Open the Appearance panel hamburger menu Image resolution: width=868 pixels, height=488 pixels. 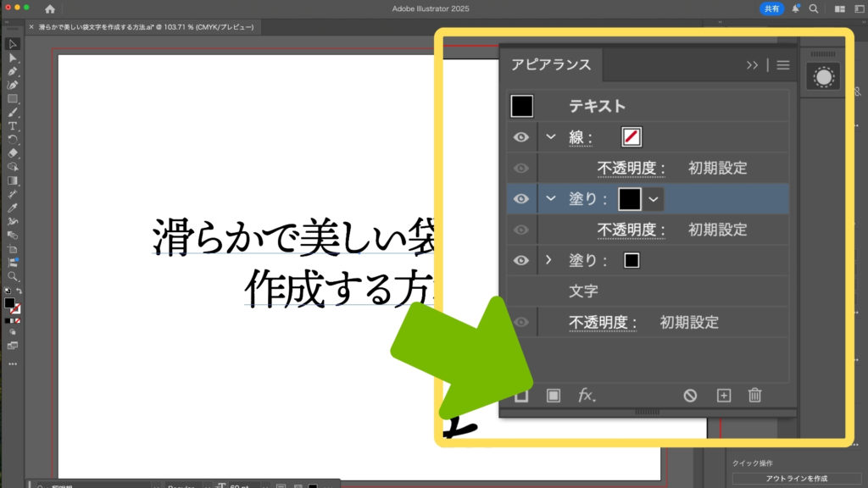(x=783, y=65)
